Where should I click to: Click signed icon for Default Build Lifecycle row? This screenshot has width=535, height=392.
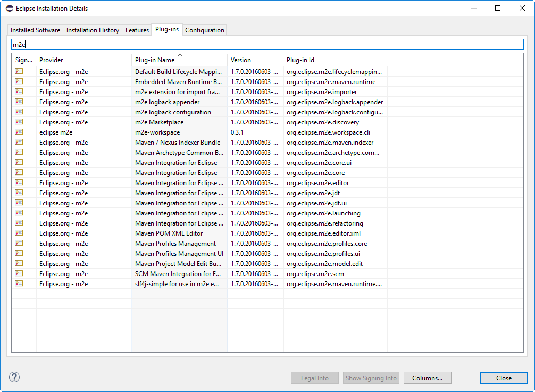tap(19, 71)
